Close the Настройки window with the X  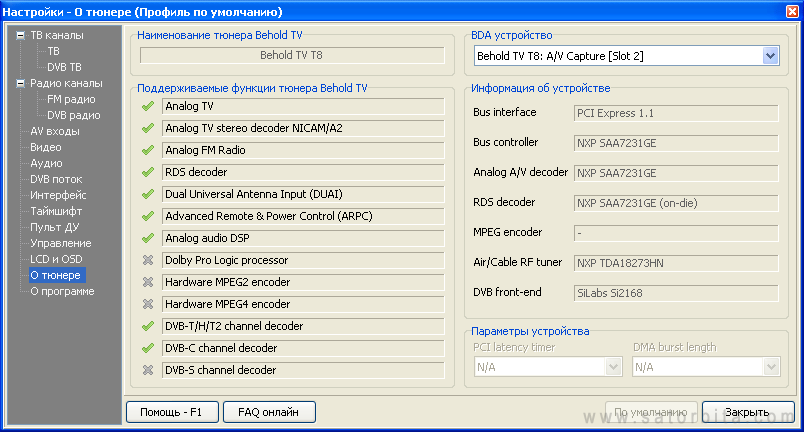(792, 11)
